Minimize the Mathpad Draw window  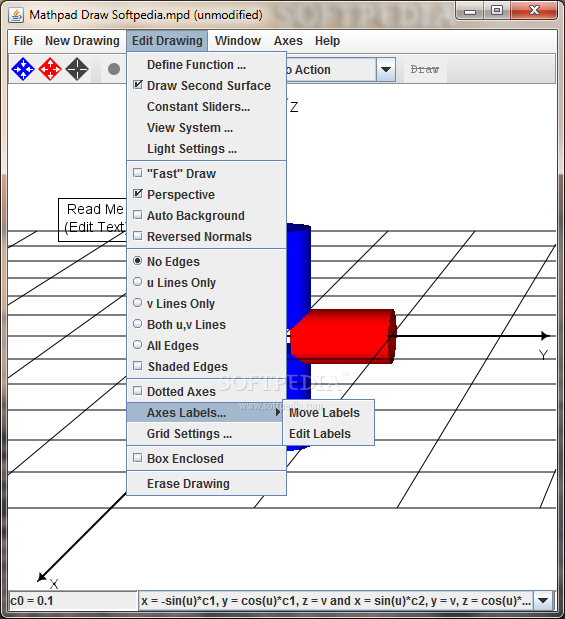pyautogui.click(x=470, y=11)
